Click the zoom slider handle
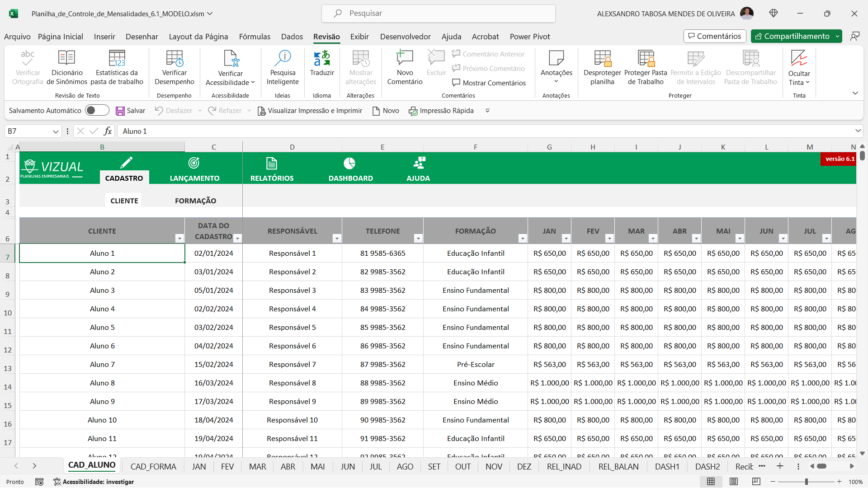 pos(806,482)
